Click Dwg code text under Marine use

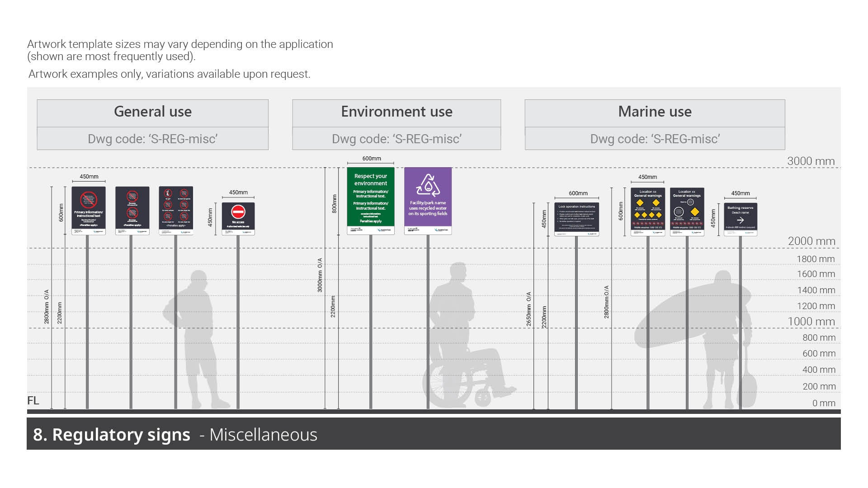click(x=655, y=139)
